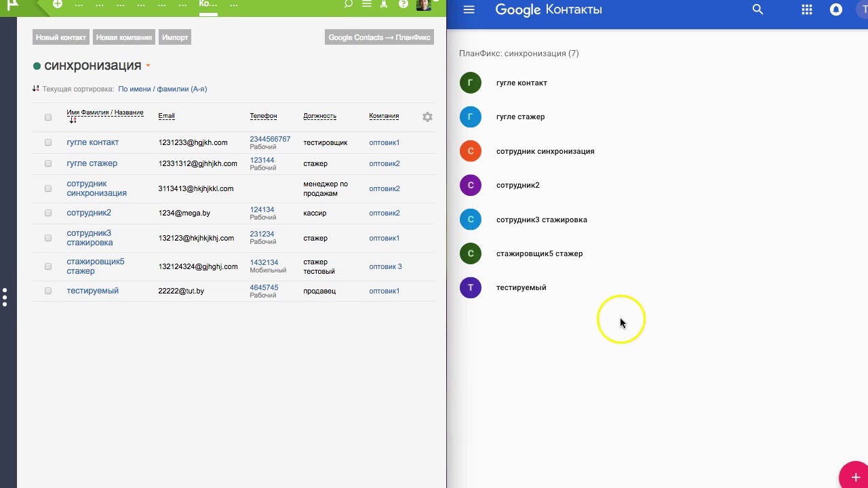Viewport: 868px width, 488px height.
Task: Sort by the Телефон column header
Action: point(263,116)
